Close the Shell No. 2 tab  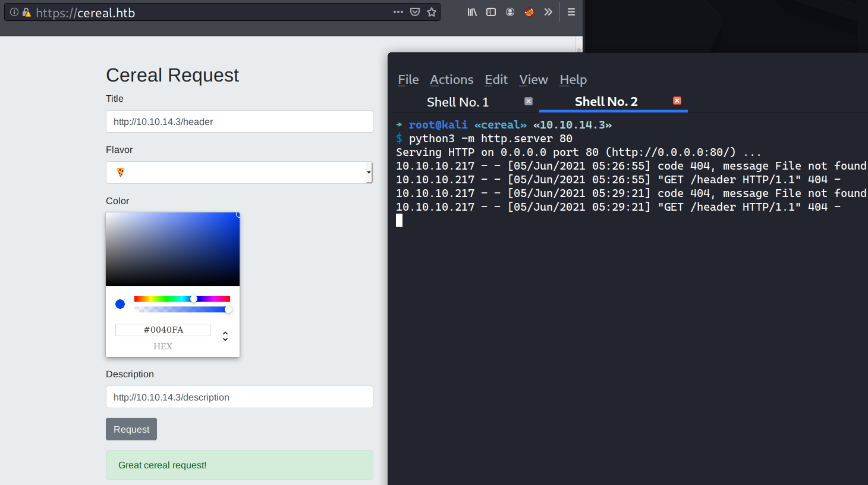pos(677,101)
